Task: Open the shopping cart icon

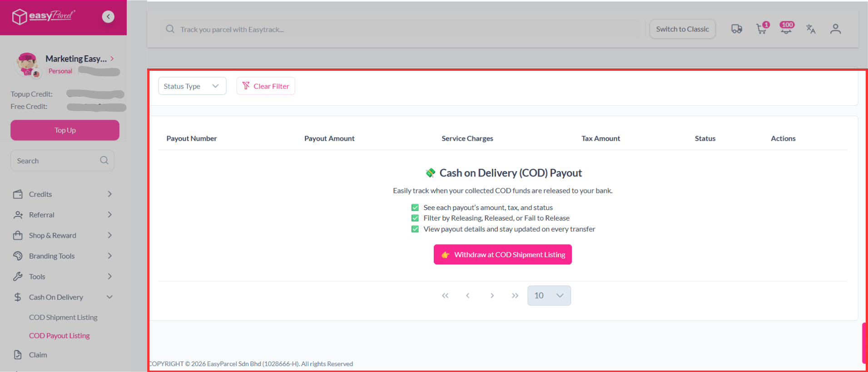Action: click(x=761, y=29)
